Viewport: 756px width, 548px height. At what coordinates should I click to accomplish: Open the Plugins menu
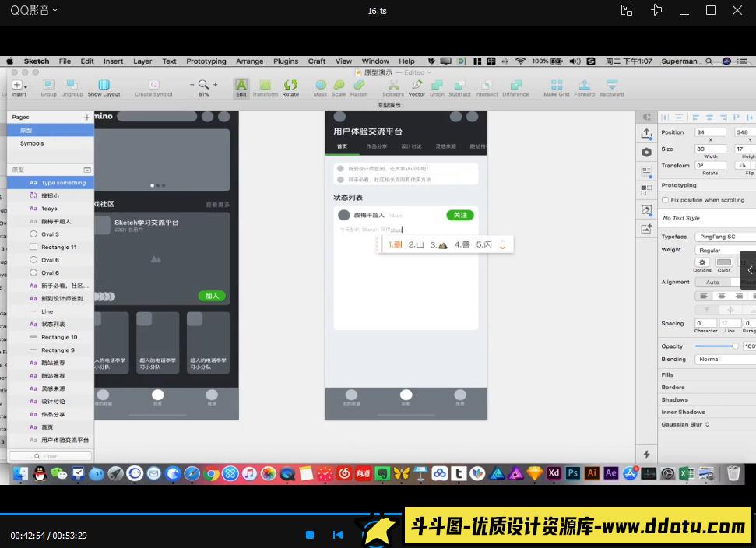[286, 61]
